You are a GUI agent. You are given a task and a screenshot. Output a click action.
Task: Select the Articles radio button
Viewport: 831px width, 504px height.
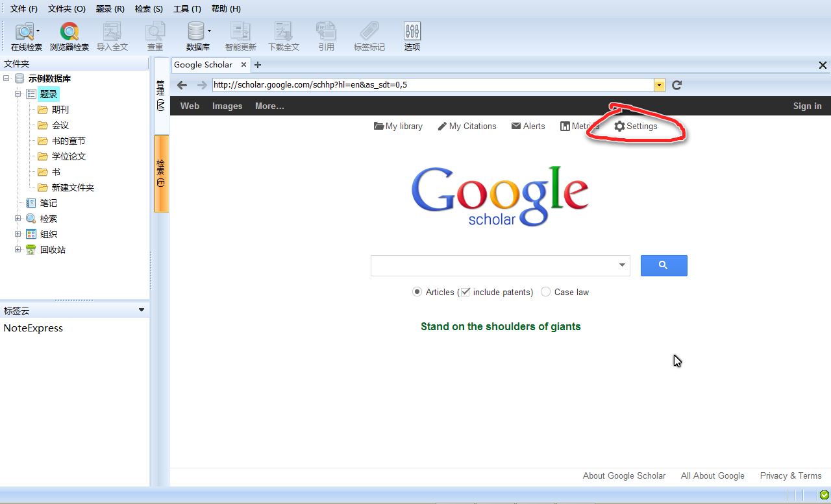417,292
